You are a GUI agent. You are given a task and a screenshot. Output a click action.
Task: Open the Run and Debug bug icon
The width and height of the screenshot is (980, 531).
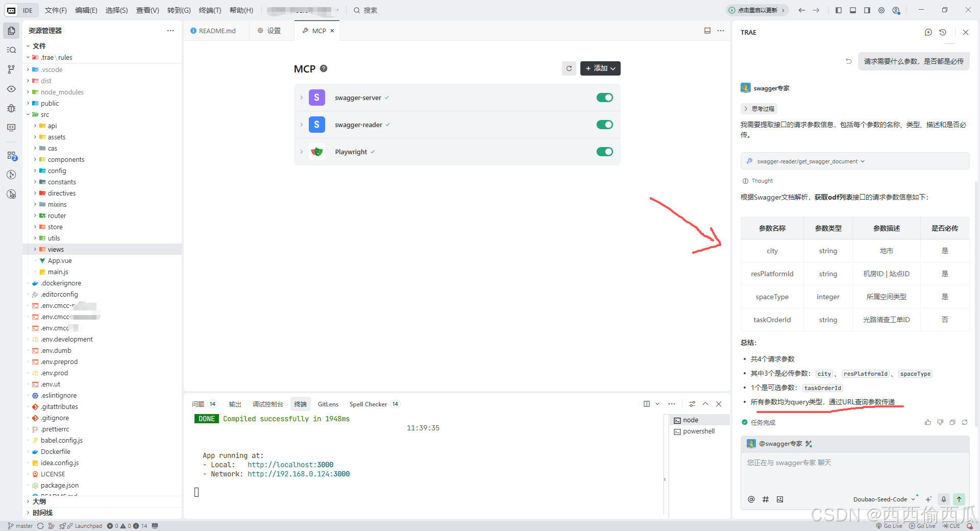11,108
